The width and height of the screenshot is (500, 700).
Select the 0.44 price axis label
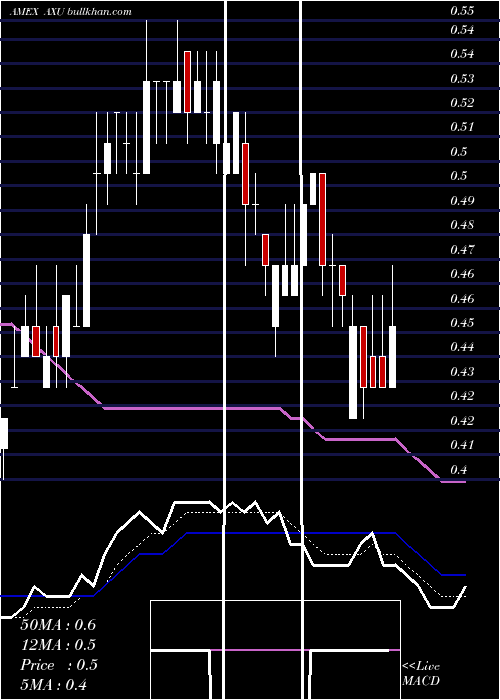(462, 346)
